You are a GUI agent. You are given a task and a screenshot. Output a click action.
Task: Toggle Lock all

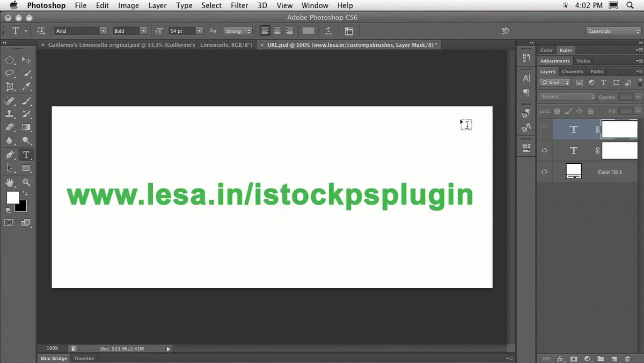point(590,111)
